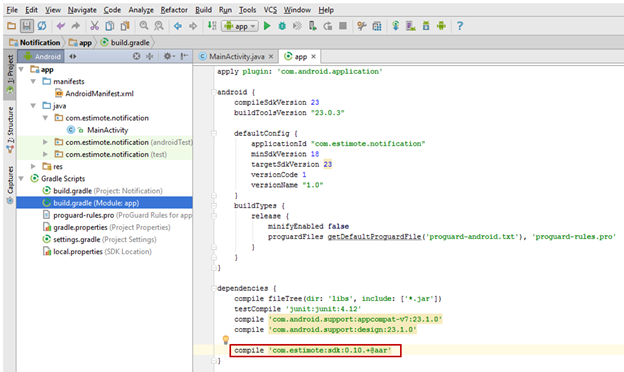This screenshot has width=624, height=372.
Task: Close the app editor tab
Action: (314, 56)
